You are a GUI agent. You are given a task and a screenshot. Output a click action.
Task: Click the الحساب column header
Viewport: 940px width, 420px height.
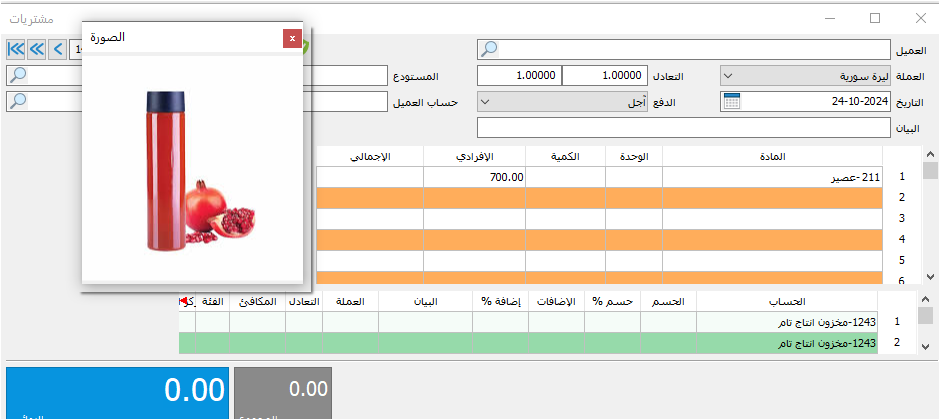[x=787, y=301]
